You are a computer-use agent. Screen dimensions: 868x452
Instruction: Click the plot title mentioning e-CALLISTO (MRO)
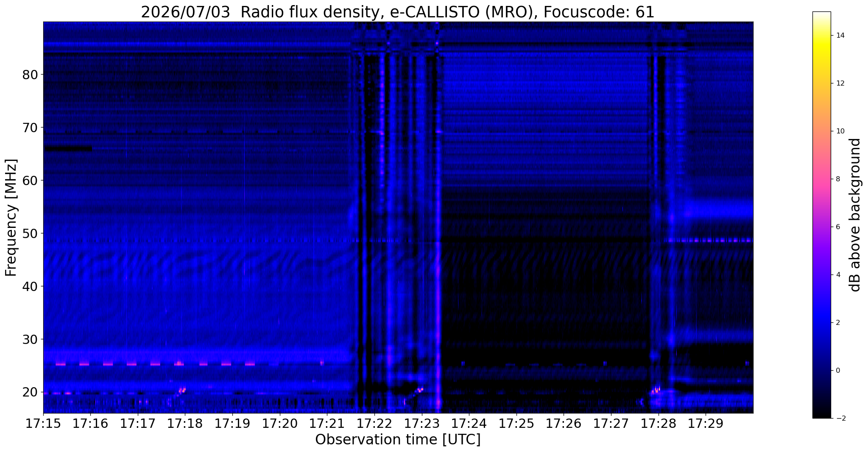398,12
